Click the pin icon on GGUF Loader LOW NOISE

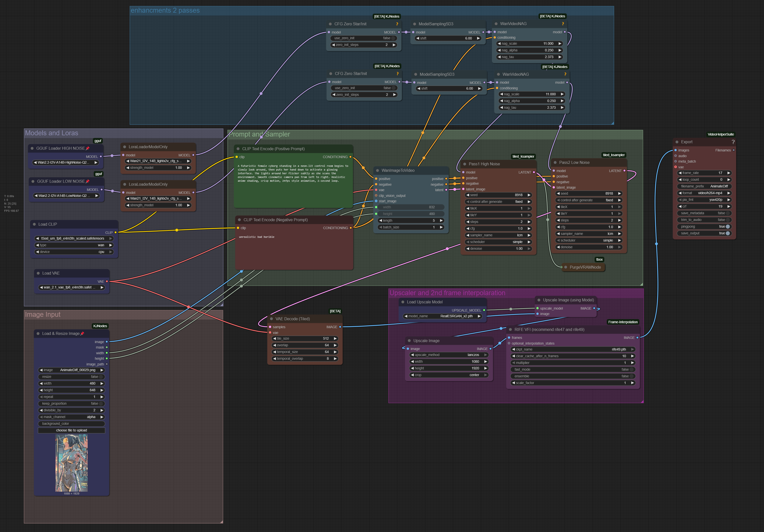point(88,181)
